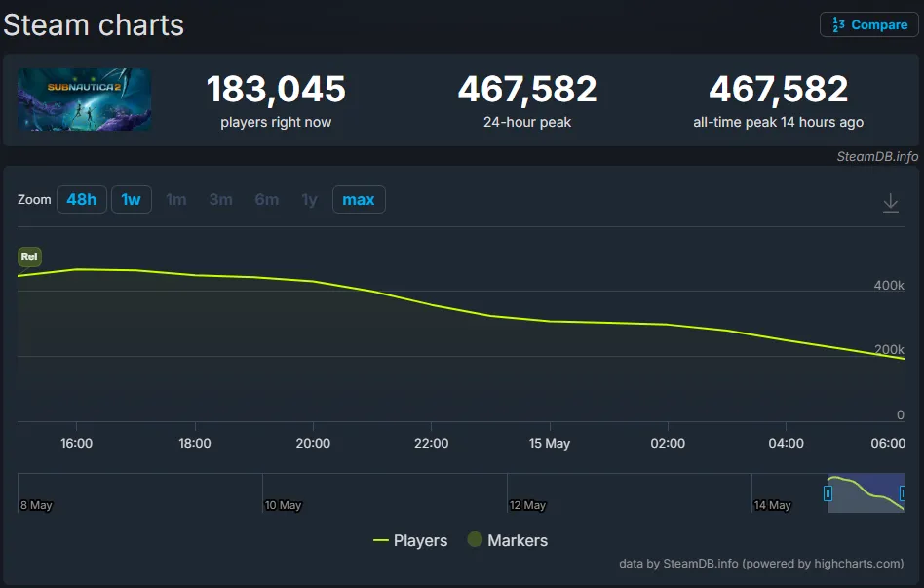Set zoom range to 48h
The width and height of the screenshot is (924, 588).
pos(81,199)
